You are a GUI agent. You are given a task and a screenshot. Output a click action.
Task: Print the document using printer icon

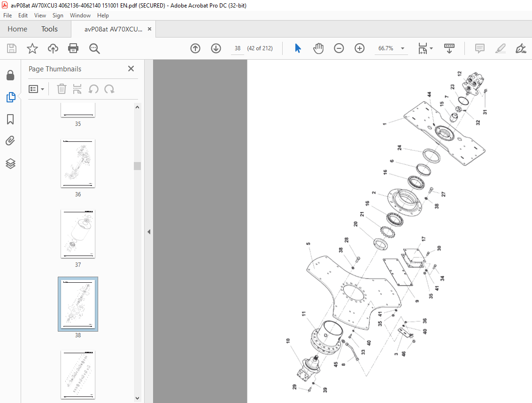[x=73, y=48]
